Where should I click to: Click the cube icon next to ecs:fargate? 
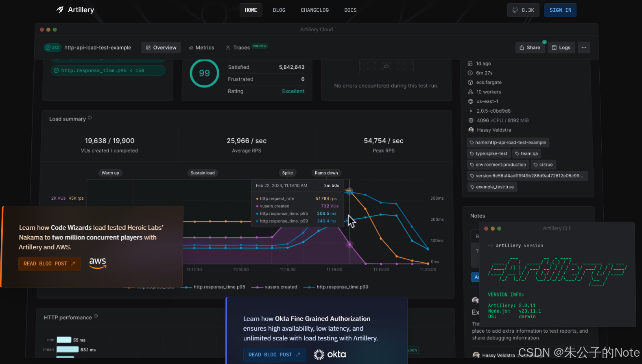[470, 83]
